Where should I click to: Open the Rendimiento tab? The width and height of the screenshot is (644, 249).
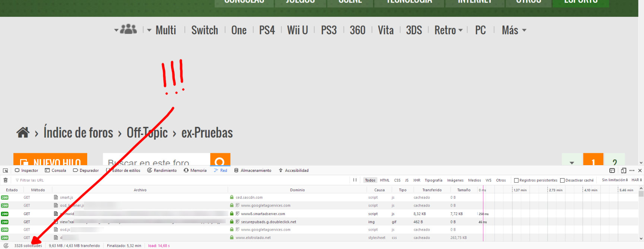coord(162,170)
